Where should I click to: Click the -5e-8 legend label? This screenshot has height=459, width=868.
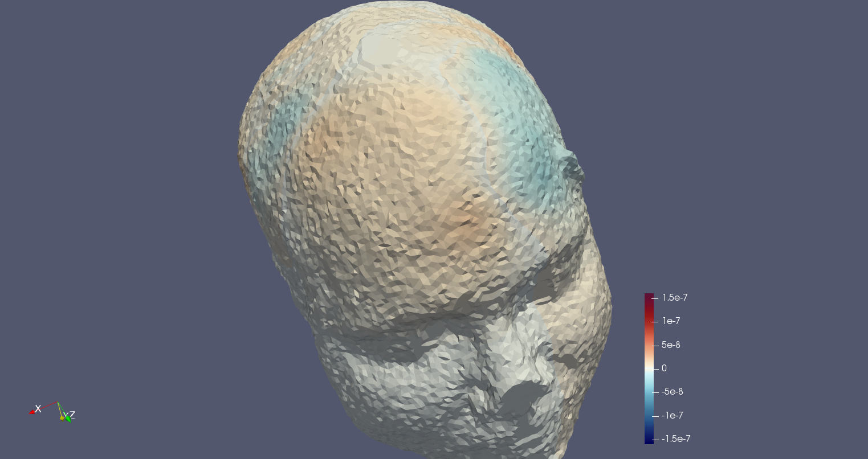point(673,392)
